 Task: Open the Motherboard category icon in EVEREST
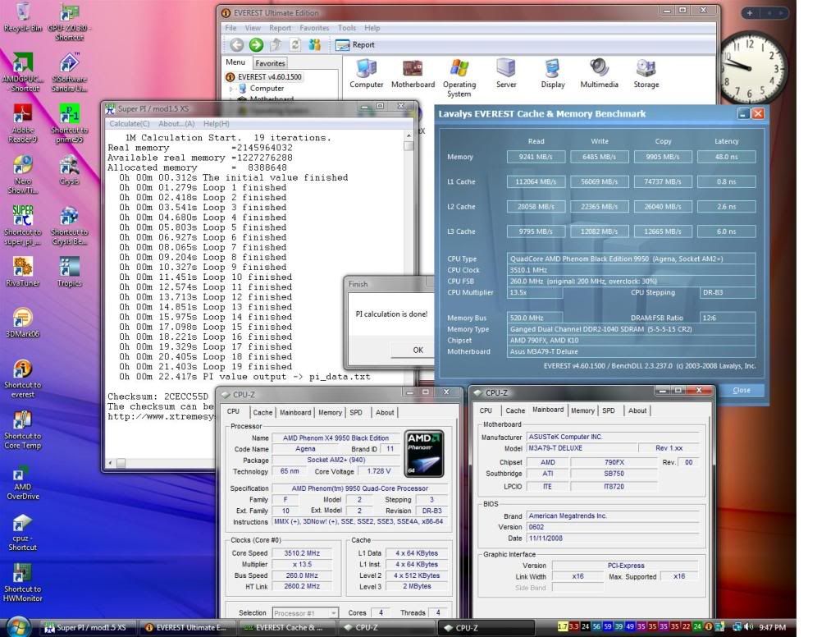click(x=413, y=73)
